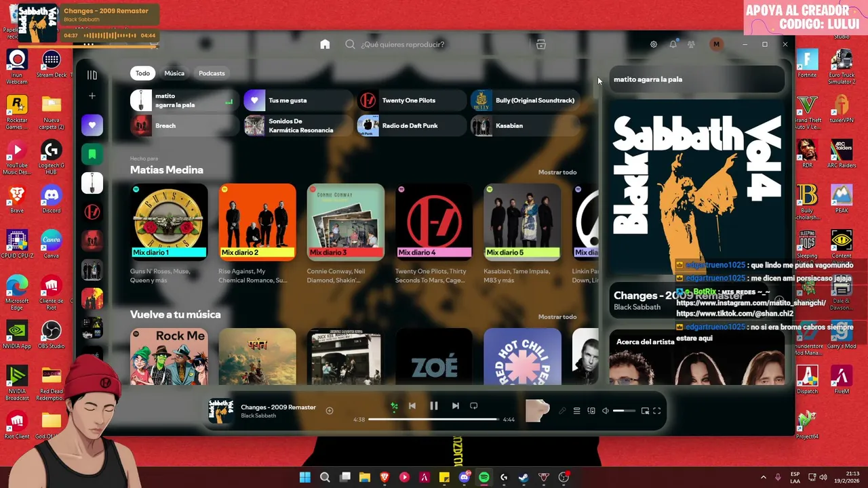Select the Todo filter chip

pyautogui.click(x=142, y=73)
